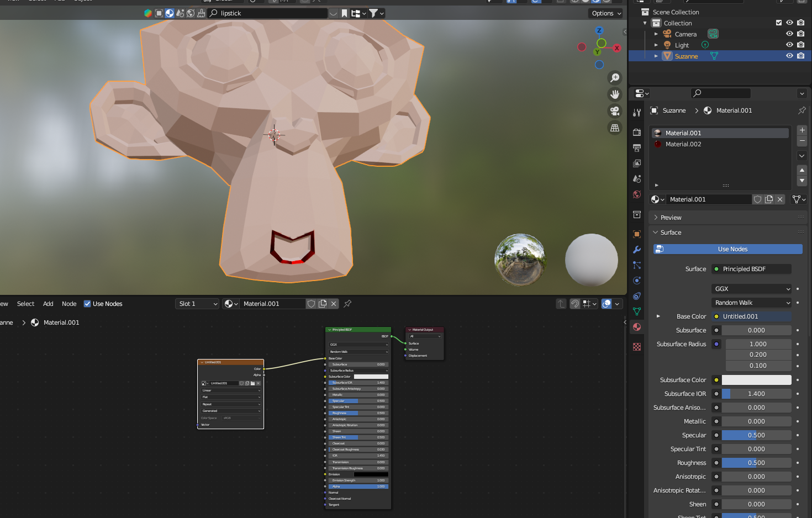Image resolution: width=812 pixels, height=518 pixels.
Task: Disable Suzanne in renders
Action: (x=800, y=56)
